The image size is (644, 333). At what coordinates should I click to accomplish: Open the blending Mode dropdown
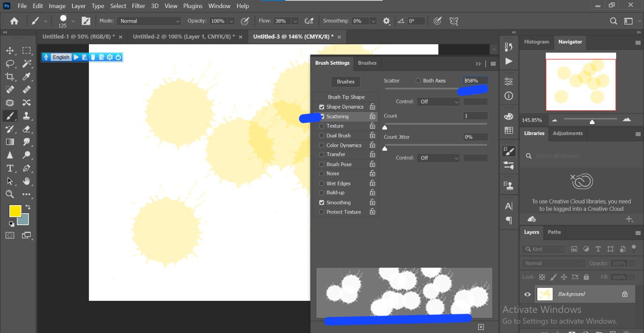[149, 21]
